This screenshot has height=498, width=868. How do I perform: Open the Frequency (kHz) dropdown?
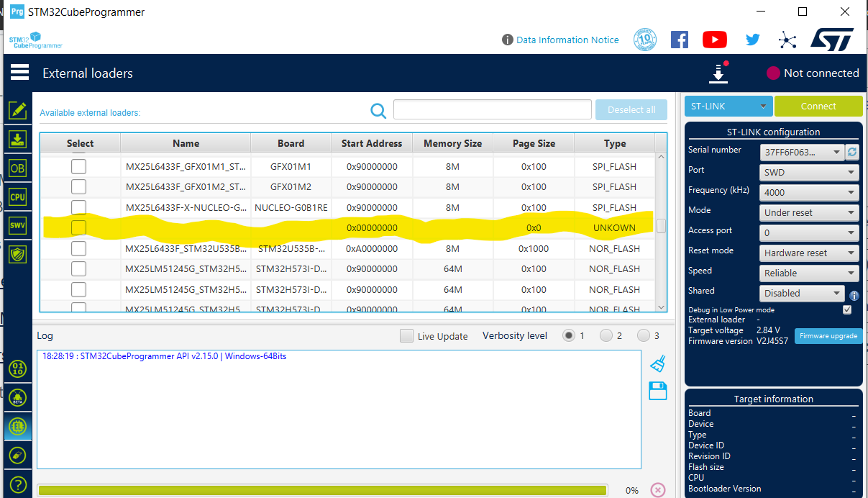coord(808,192)
